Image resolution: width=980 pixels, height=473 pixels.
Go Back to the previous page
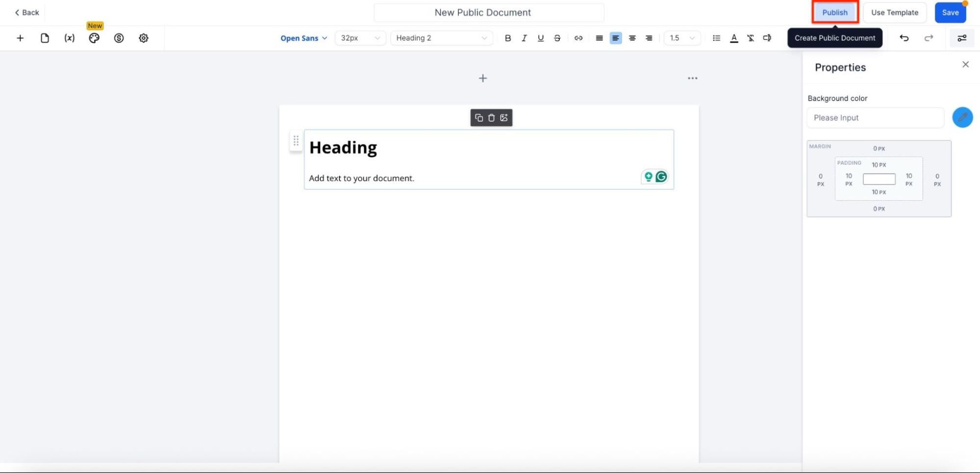[x=27, y=13]
